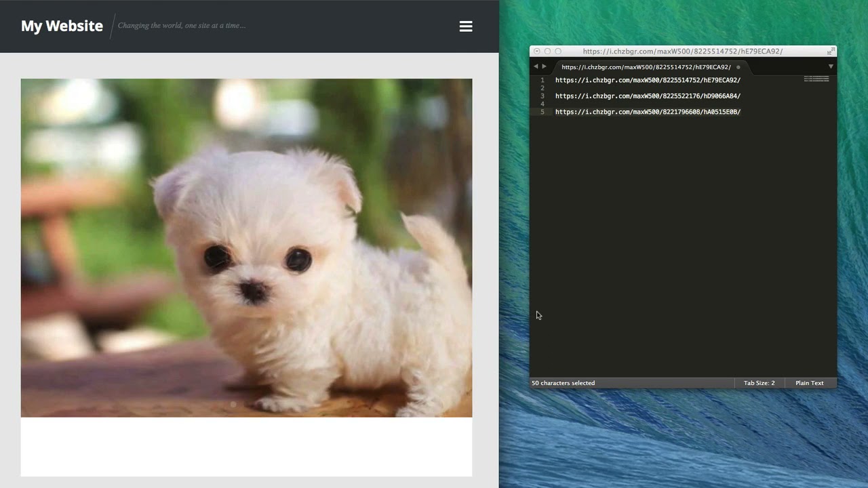The width and height of the screenshot is (868, 488).
Task: Open the hamburger menu on My Website
Action: [x=466, y=26]
